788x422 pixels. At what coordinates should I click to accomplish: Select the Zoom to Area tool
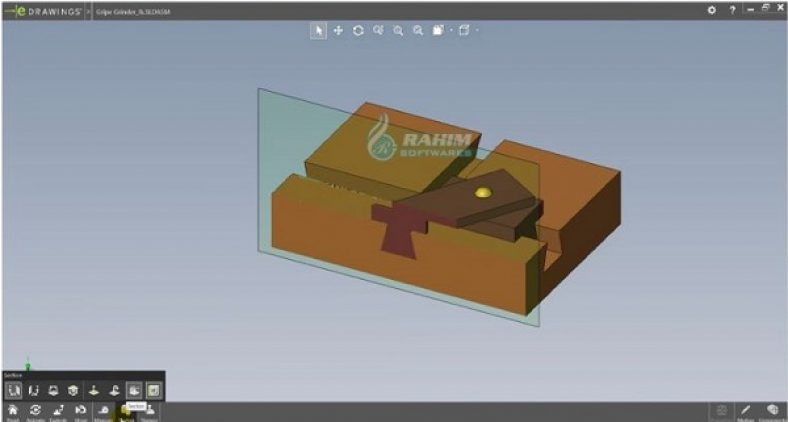(378, 31)
